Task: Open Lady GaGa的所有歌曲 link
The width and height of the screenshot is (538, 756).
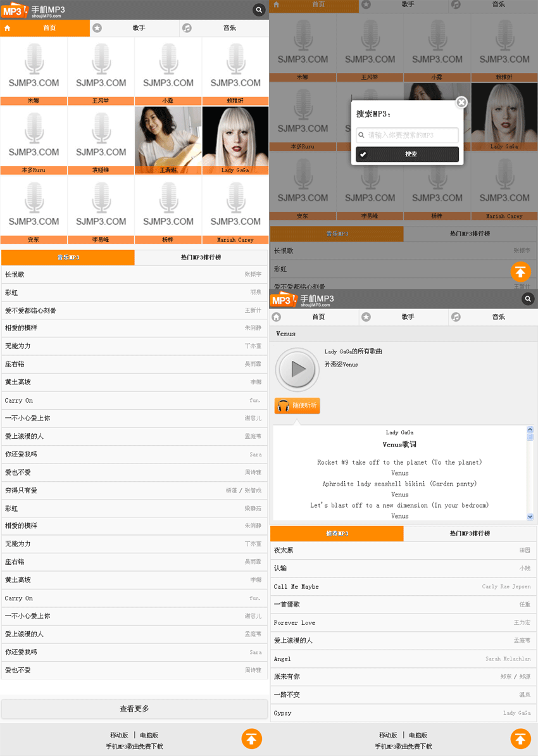Action: [x=353, y=351]
